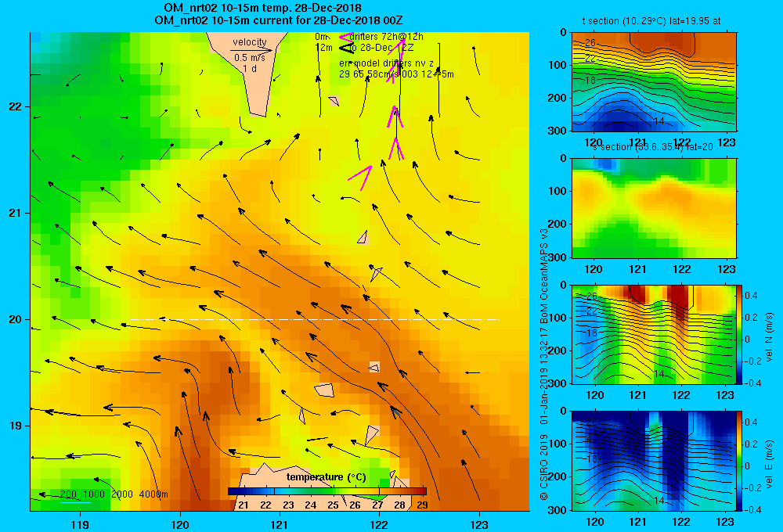Click longitude label '119' under the main map

80,524
